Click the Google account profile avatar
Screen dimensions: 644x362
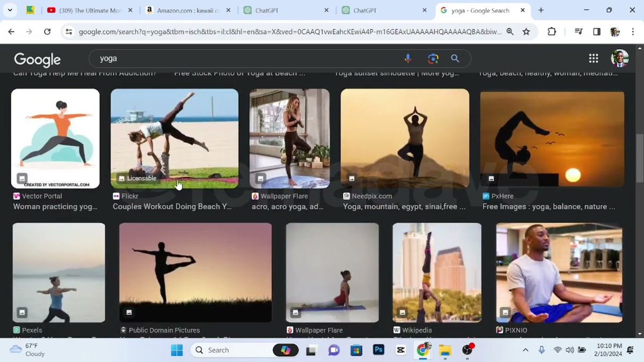620,58
